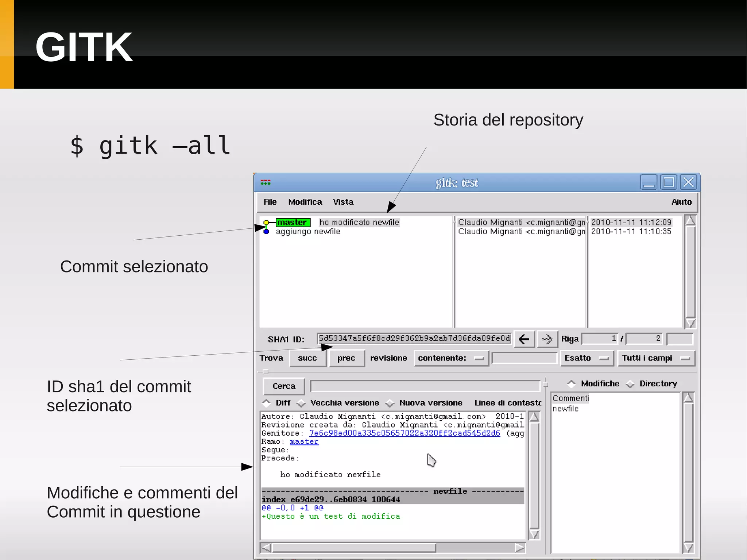Click the Riga current line number field
The height and width of the screenshot is (560, 747).
tap(600, 339)
